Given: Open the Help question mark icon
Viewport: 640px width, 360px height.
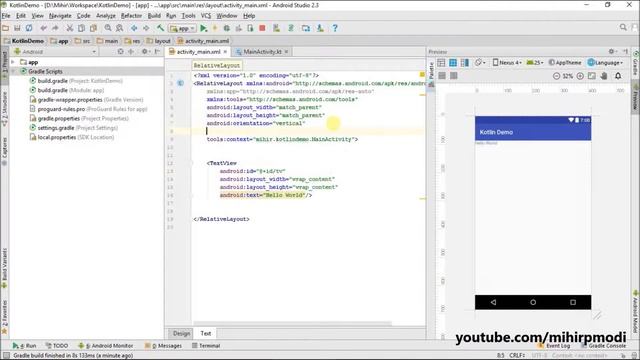Looking at the screenshot, I should [x=335, y=28].
